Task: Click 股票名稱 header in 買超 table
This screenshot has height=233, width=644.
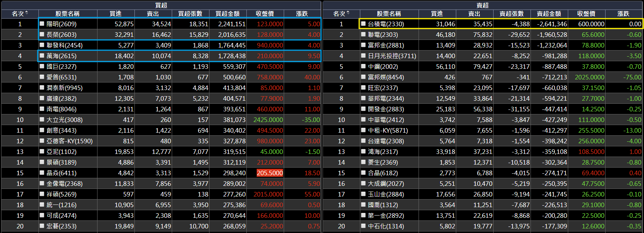Action: [x=68, y=14]
